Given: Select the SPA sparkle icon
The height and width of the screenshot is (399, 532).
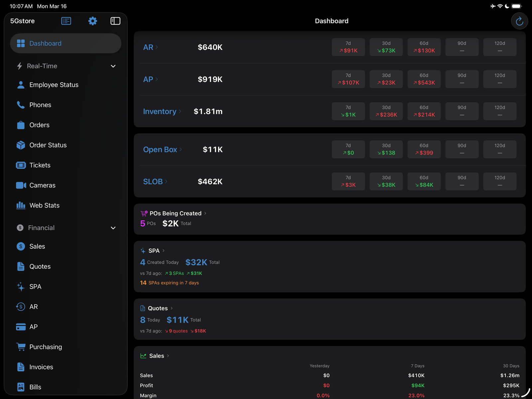Looking at the screenshot, I should click(x=21, y=286).
